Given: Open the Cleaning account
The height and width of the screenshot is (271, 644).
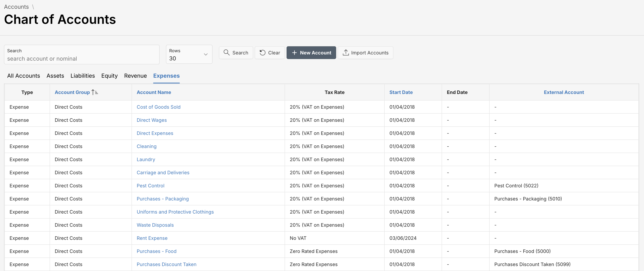Looking at the screenshot, I should click(146, 146).
